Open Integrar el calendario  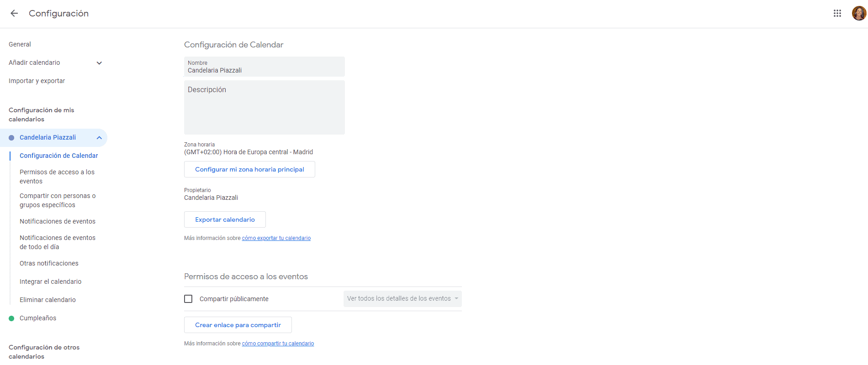click(50, 282)
